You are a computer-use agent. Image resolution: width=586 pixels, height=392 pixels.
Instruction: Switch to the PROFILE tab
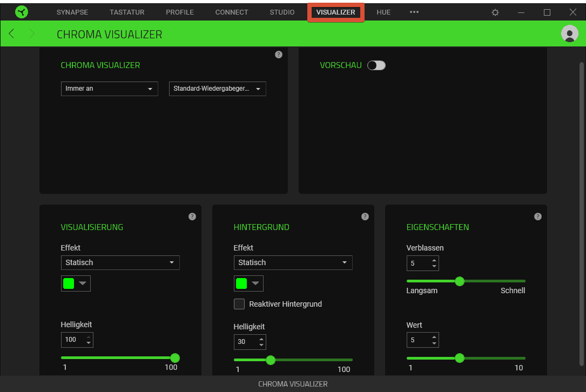(180, 12)
